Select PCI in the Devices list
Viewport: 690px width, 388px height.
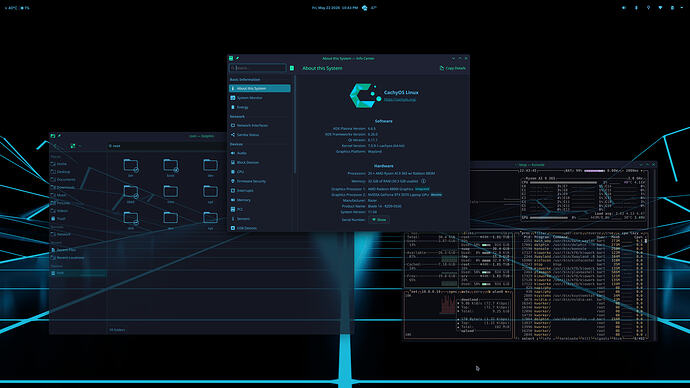[x=260, y=209]
